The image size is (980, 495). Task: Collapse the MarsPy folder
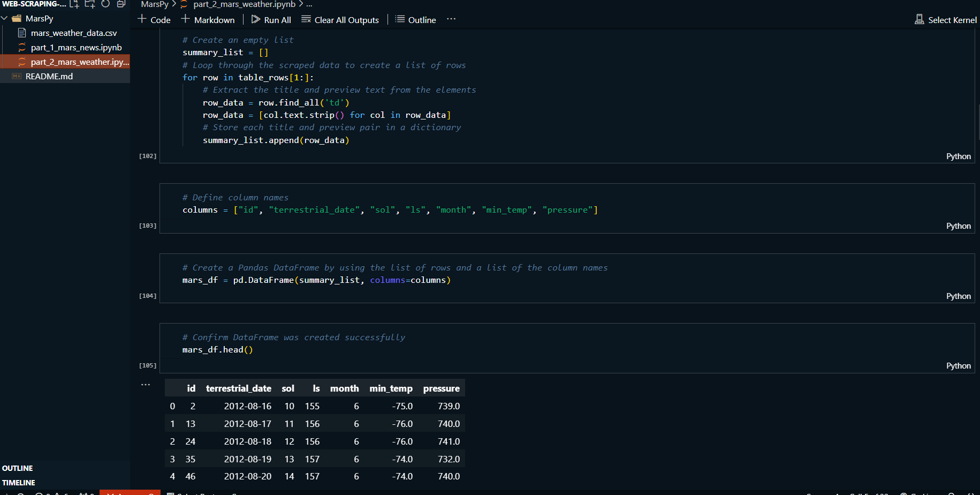point(5,19)
